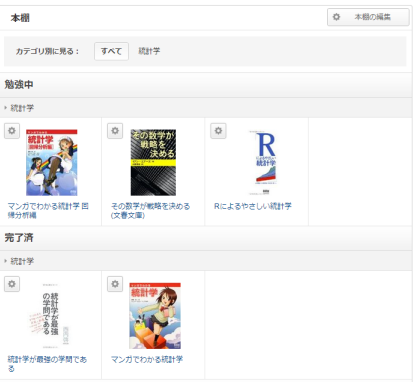415x382 pixels.
Task: Click the 本棚の編集 button
Action: tap(368, 17)
